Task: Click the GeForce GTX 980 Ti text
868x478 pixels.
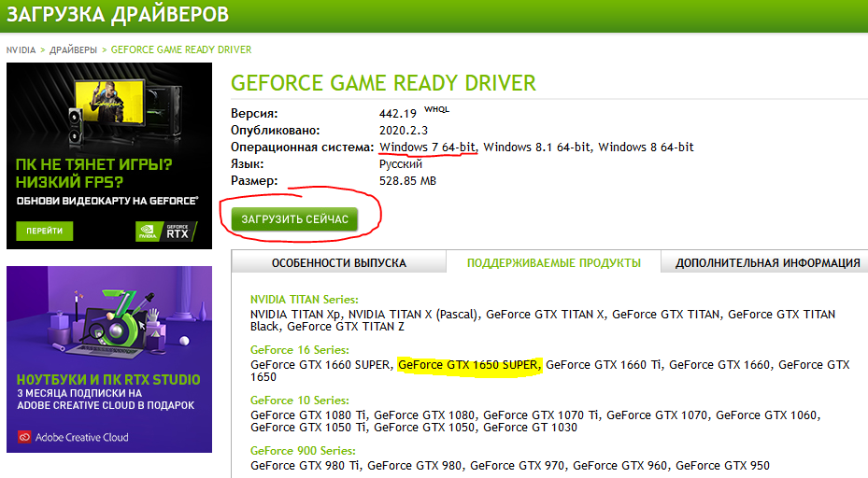Action: pos(305,465)
